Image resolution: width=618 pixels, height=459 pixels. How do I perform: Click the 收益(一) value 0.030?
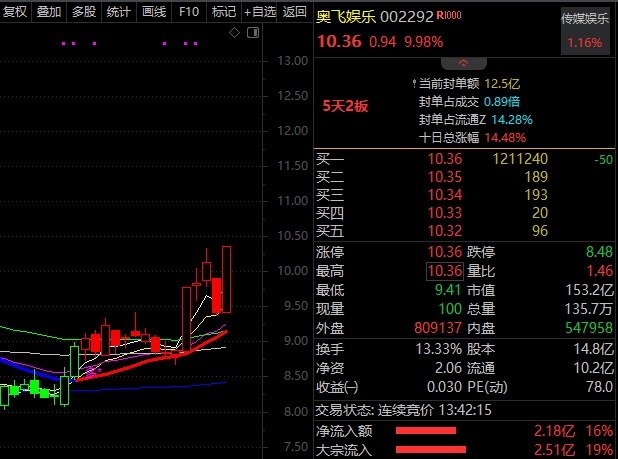[x=444, y=387]
